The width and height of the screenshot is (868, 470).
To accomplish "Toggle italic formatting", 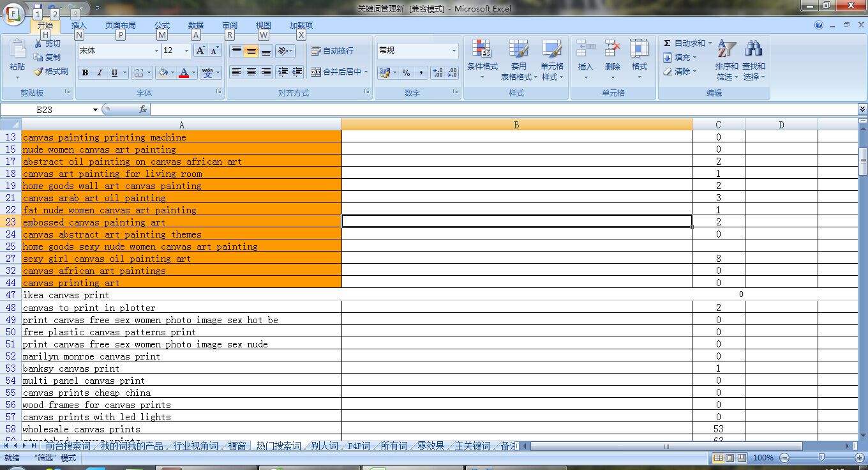I will [x=98, y=72].
